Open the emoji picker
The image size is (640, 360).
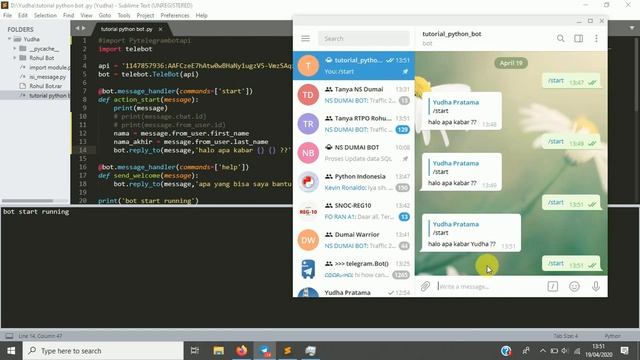574,287
